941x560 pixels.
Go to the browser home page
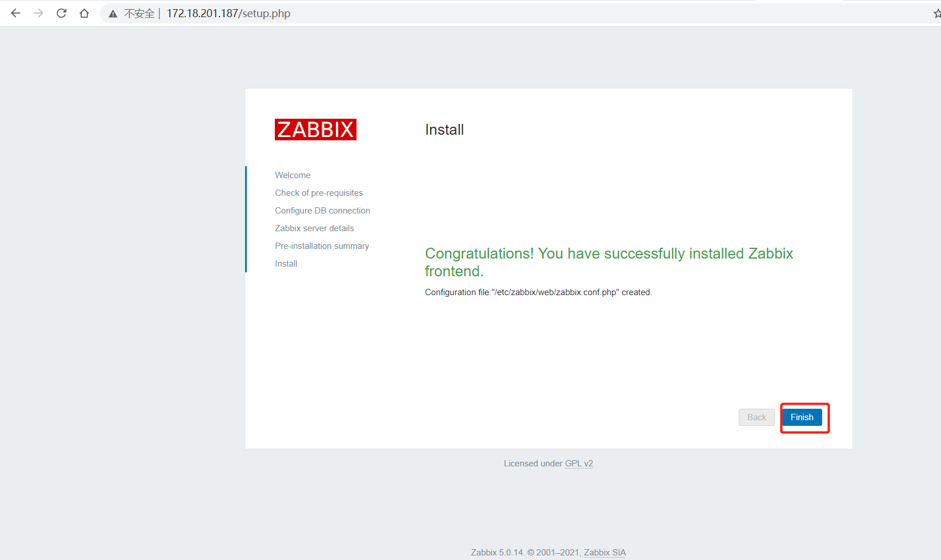[85, 13]
